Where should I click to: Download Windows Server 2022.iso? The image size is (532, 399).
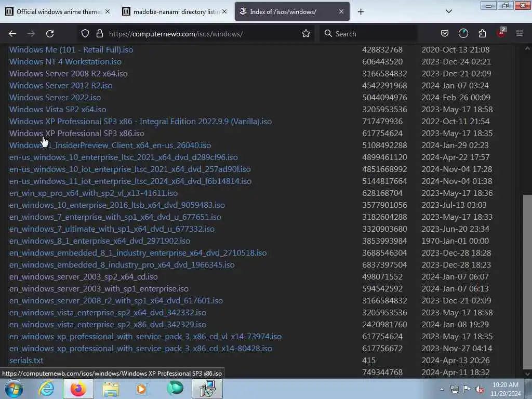(x=55, y=97)
